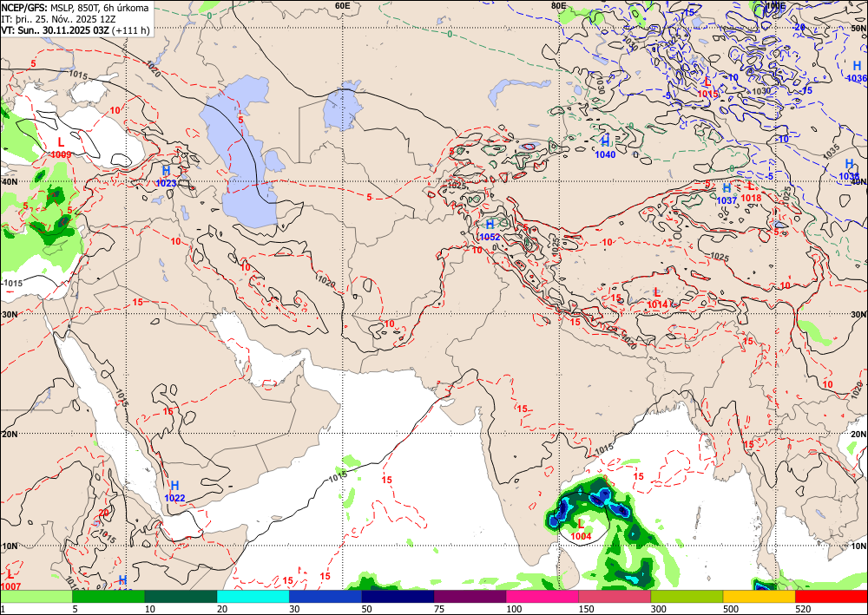The image size is (868, 615).
Task: Click the purple 75–100 mm legend swatch
Action: pos(470,596)
